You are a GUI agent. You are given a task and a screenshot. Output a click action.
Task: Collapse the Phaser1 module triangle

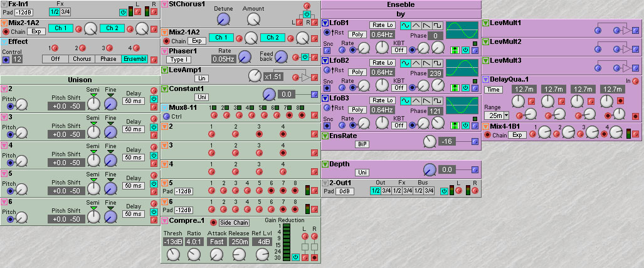click(x=164, y=51)
